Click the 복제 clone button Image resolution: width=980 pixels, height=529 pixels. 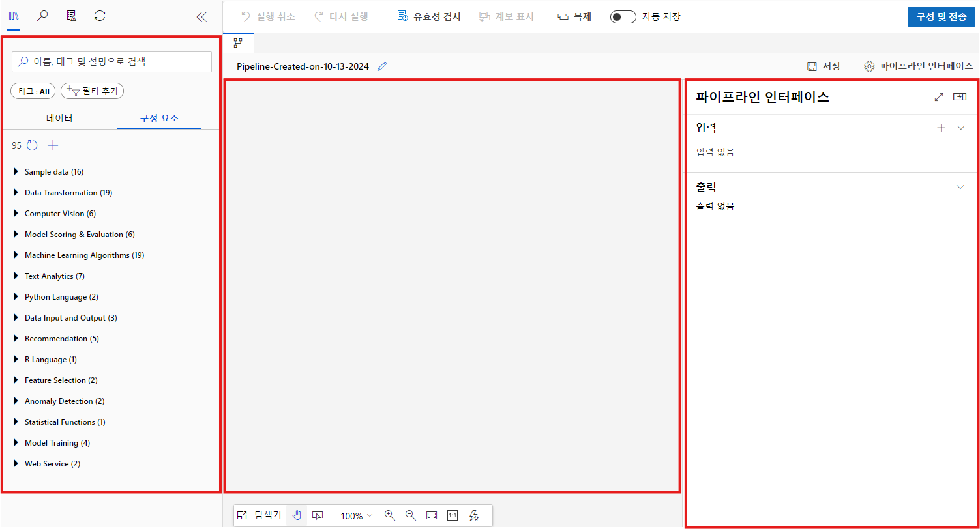coord(574,17)
